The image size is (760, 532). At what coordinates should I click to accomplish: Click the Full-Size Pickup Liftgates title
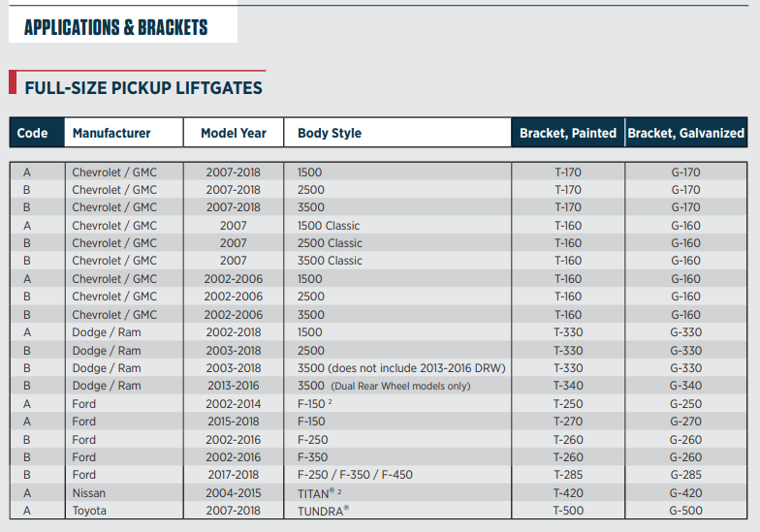143,87
